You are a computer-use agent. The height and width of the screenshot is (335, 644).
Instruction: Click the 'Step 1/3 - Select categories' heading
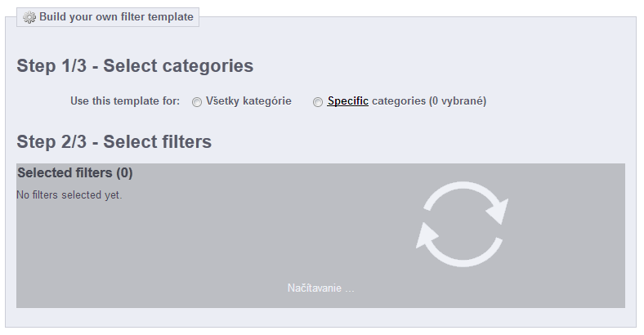tap(135, 65)
